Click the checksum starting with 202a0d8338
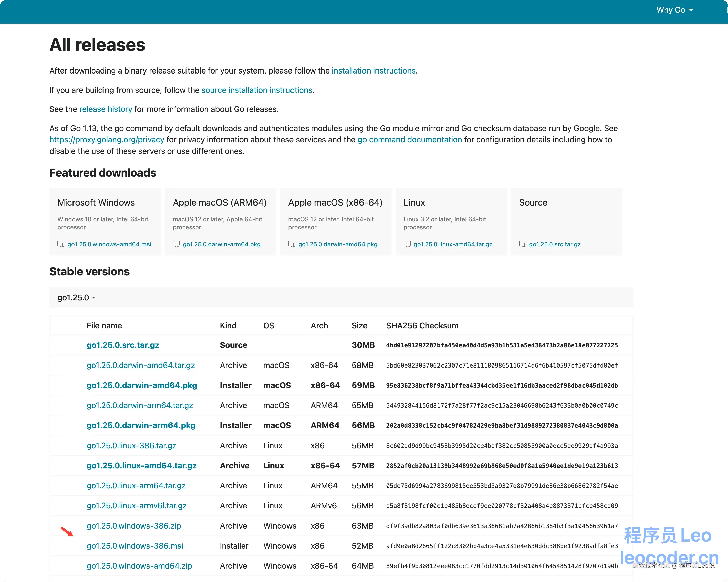 pyautogui.click(x=502, y=426)
